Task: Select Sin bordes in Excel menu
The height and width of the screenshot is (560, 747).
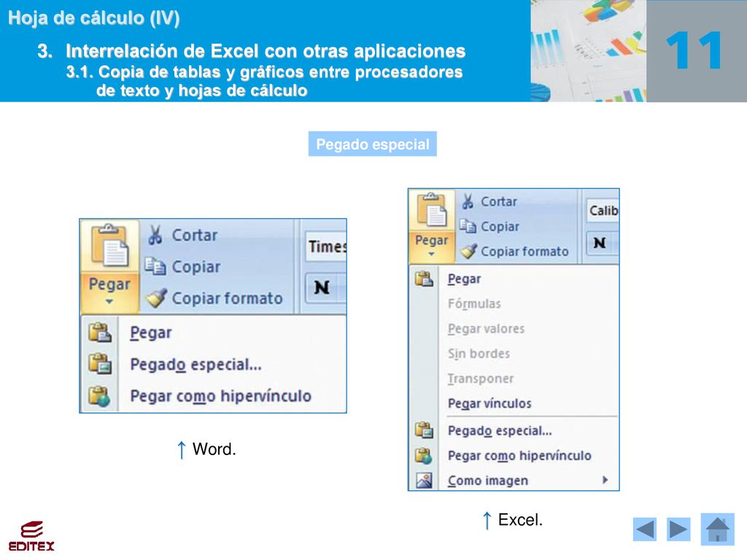Action: click(479, 354)
